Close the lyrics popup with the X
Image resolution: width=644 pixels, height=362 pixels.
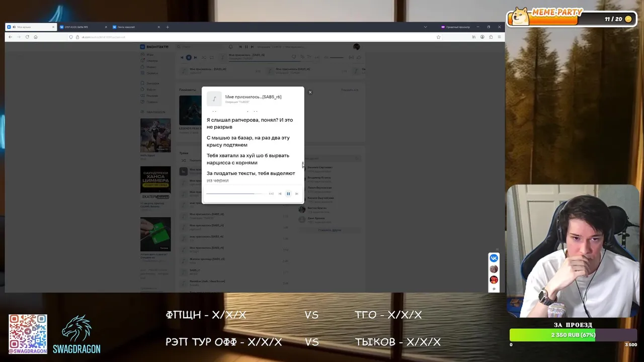click(x=310, y=92)
